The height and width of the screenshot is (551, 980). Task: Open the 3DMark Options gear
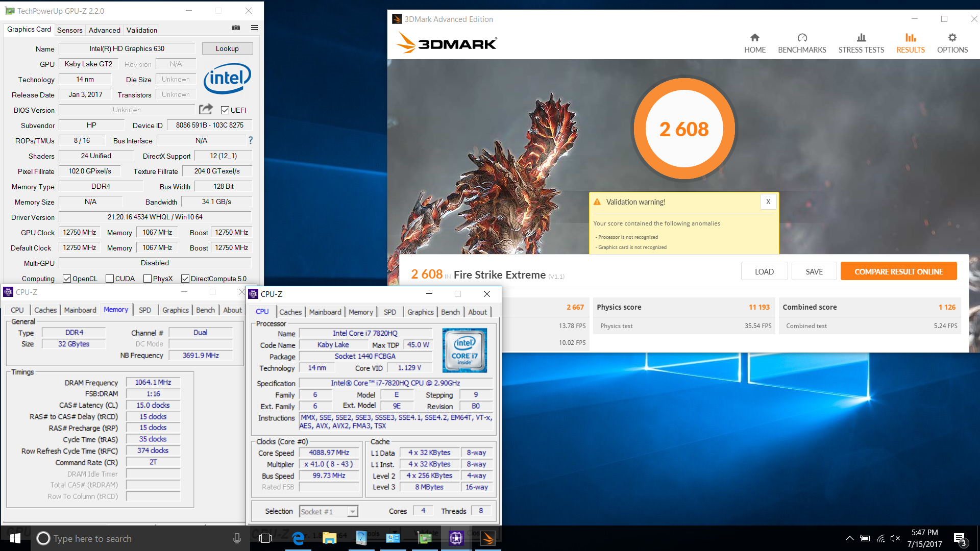pyautogui.click(x=952, y=43)
